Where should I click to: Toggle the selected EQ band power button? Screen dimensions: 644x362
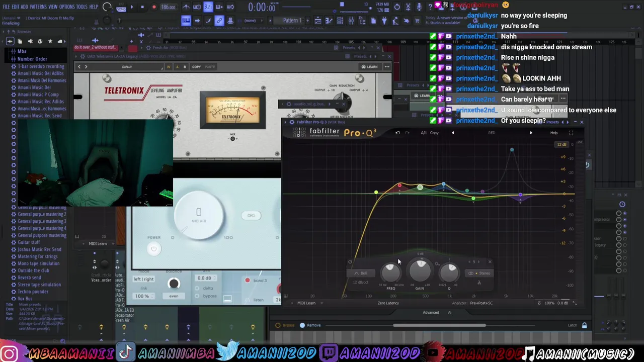point(350,261)
